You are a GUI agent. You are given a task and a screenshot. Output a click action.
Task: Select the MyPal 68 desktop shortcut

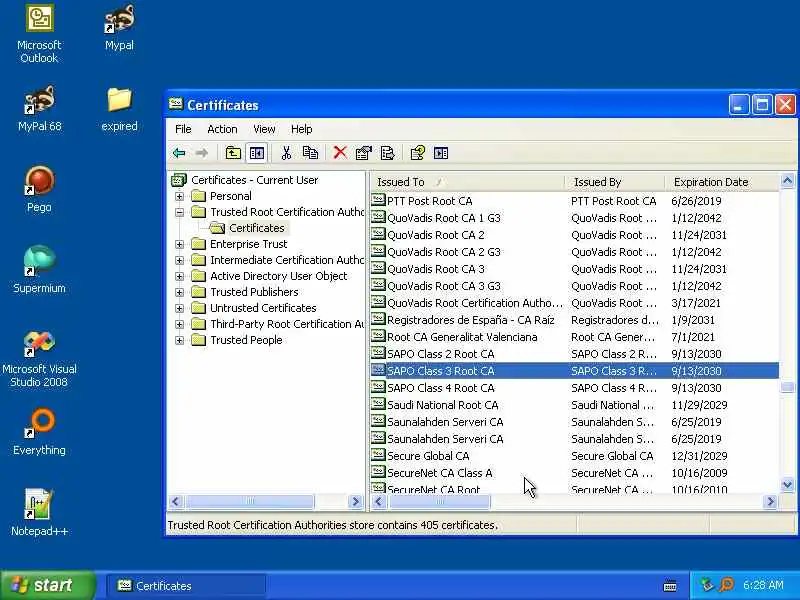pos(39,109)
